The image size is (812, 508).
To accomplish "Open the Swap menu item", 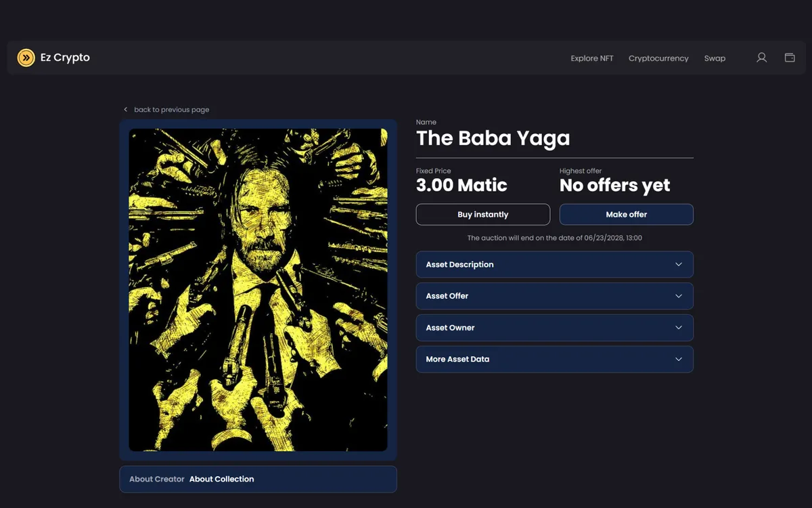I will click(x=715, y=58).
